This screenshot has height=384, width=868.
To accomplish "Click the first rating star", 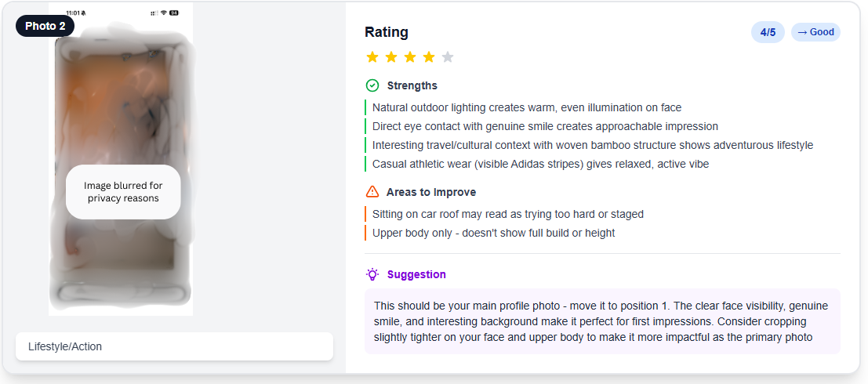I will (372, 57).
